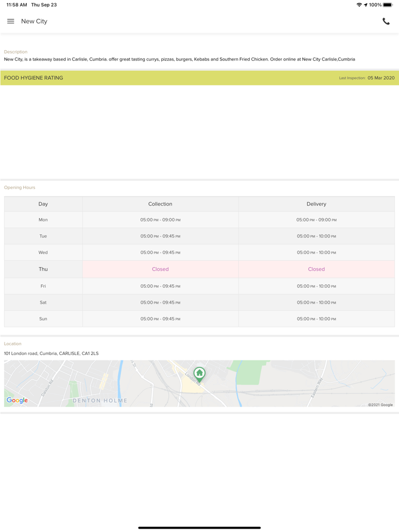Tap the phone call icon
This screenshot has width=399, height=532.
point(386,21)
